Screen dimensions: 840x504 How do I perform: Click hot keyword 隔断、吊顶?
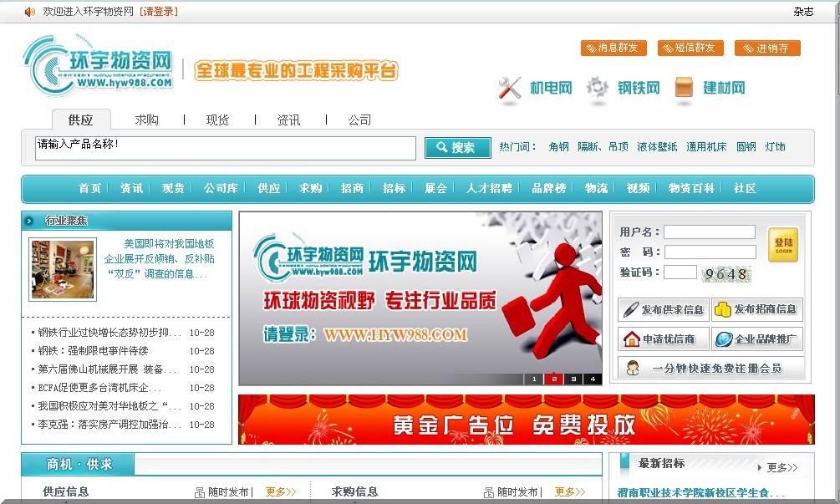click(603, 147)
